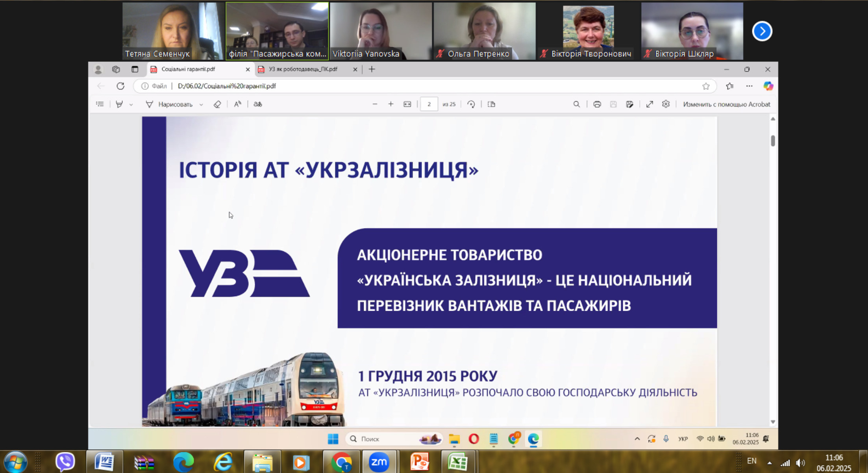Click the save as icon
Screen dimensions: 868x473
pyautogui.click(x=629, y=104)
